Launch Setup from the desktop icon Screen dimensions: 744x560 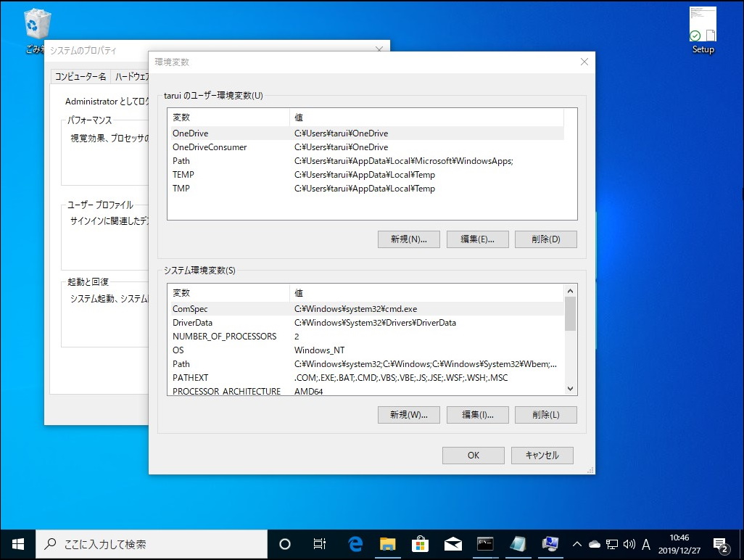pyautogui.click(x=701, y=22)
